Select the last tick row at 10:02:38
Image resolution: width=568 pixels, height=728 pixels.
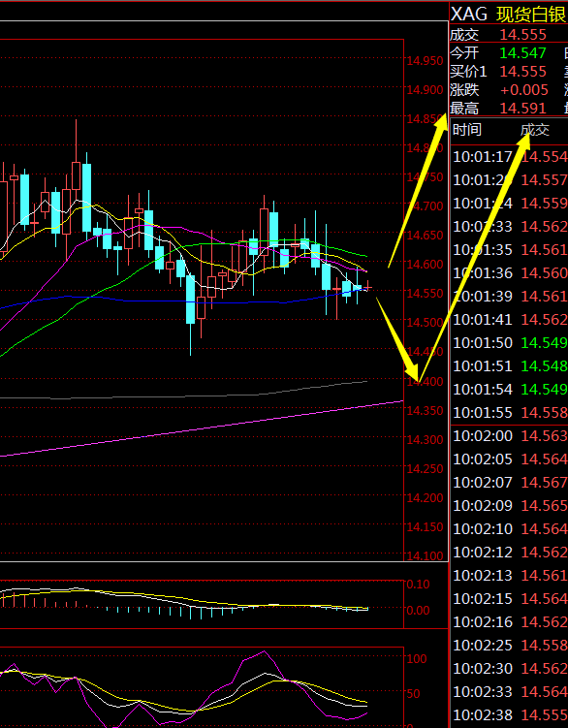[x=510, y=715]
